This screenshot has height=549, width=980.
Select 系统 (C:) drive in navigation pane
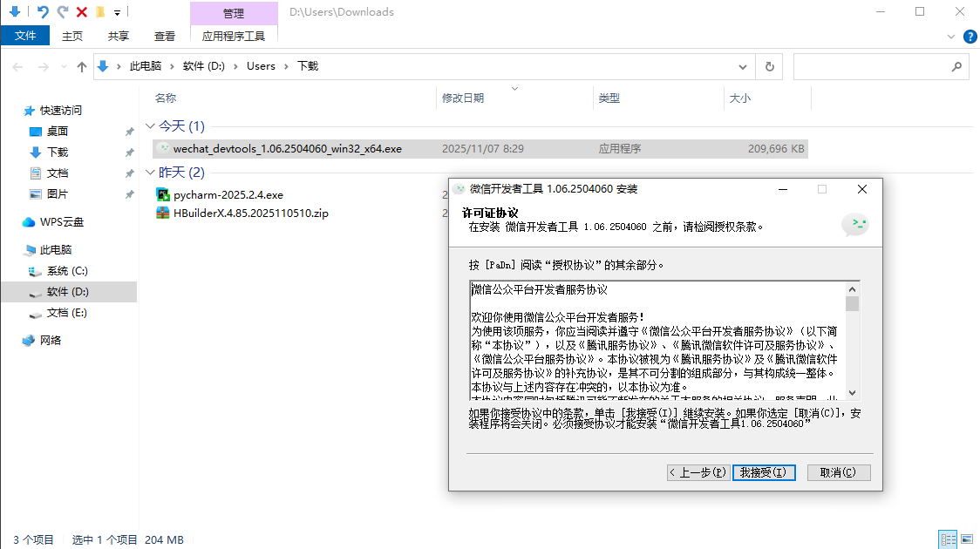(67, 271)
